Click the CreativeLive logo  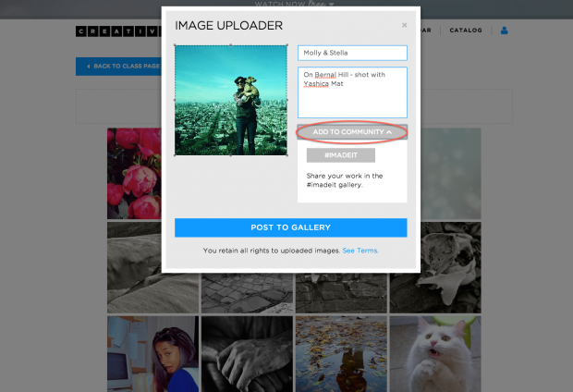[x=119, y=31]
